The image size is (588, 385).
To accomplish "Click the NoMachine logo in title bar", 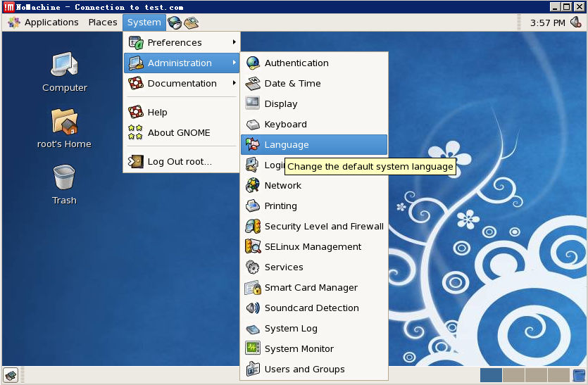I will [9, 7].
